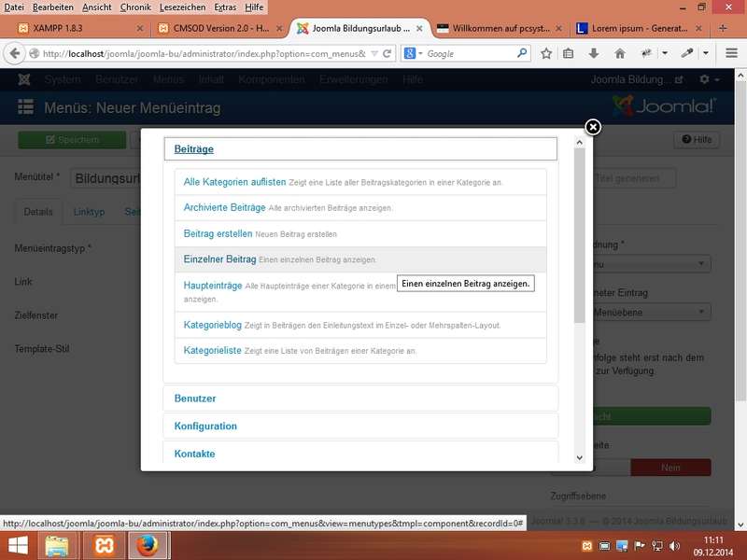Select Kategorieliste menu type

click(213, 351)
